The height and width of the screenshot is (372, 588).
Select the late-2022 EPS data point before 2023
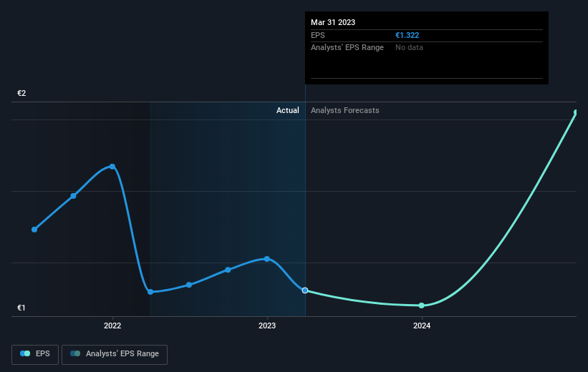228,270
